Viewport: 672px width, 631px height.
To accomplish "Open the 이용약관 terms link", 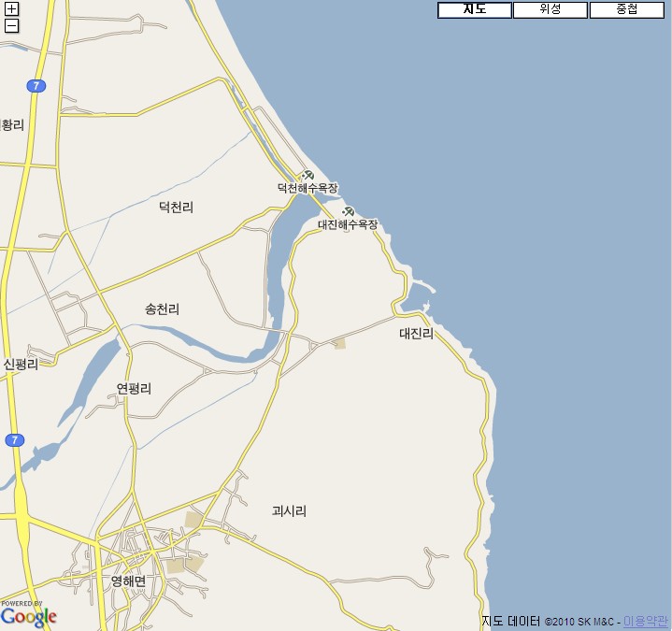I will click(x=646, y=621).
